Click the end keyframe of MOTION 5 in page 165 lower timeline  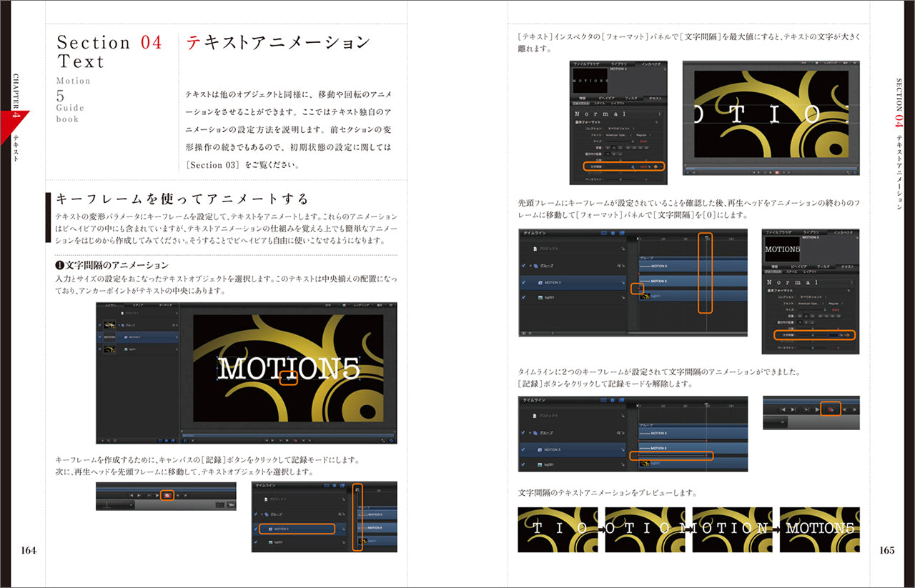[x=706, y=456]
